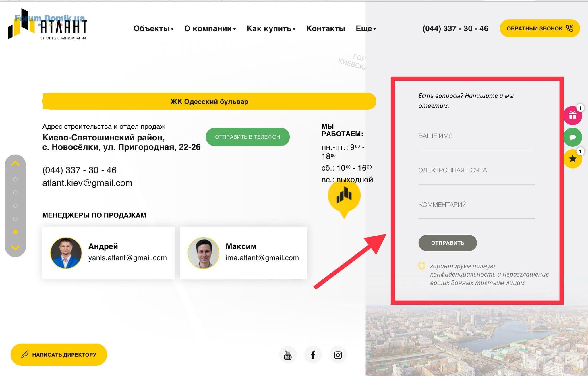Click the yellow star widget icon

[572, 159]
